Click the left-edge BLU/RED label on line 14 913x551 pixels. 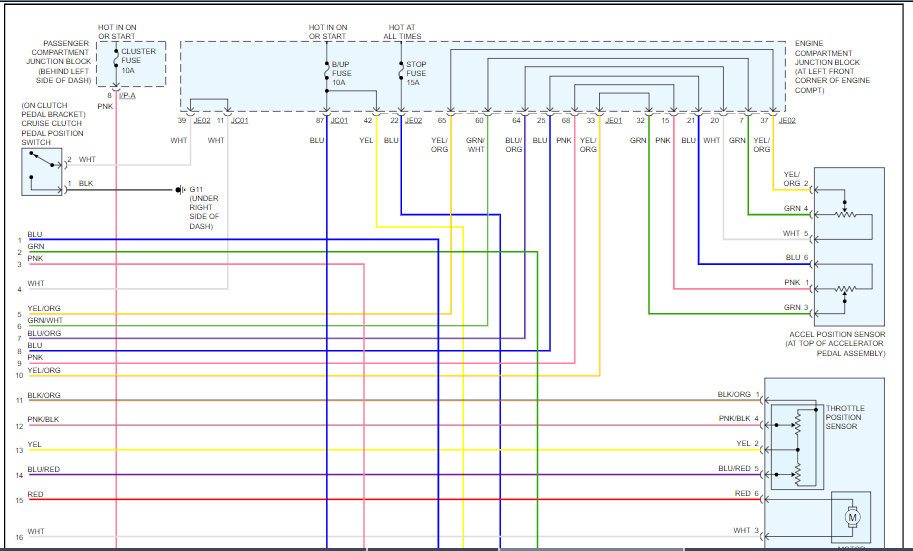pos(44,469)
